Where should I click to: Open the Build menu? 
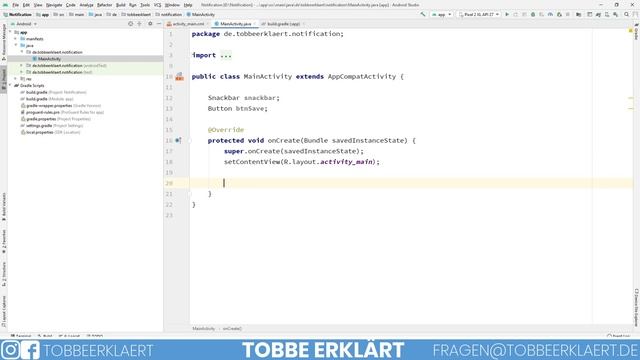tap(120, 5)
